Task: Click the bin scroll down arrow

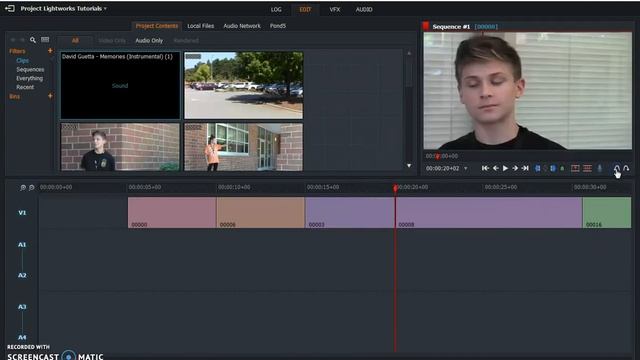Action: (x=409, y=165)
